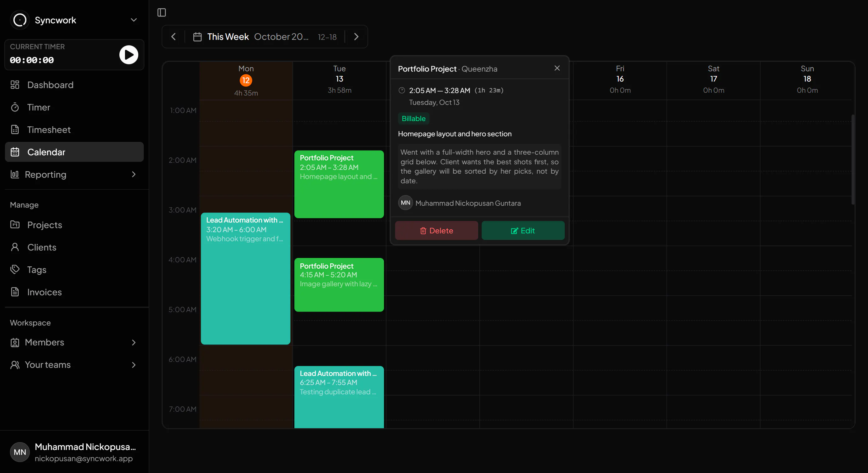Click the calendar vertical scrollbar
Viewport: 868px width, 473px height.
tap(853, 159)
